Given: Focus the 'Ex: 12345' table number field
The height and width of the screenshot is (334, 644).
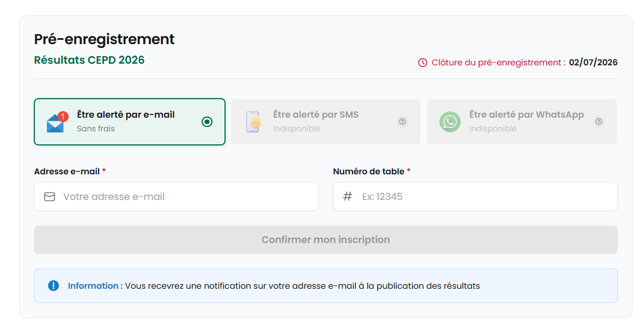Looking at the screenshot, I should pos(475,196).
